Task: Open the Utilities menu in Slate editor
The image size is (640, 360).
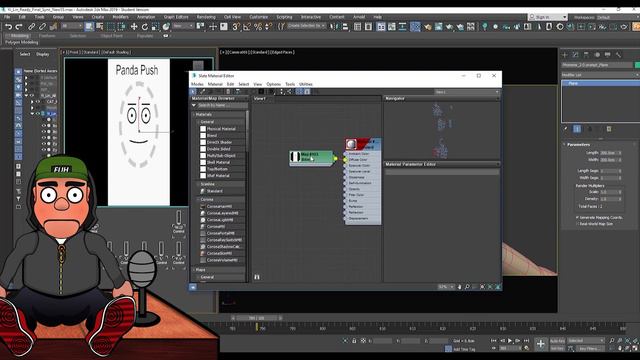Action: click(306, 84)
